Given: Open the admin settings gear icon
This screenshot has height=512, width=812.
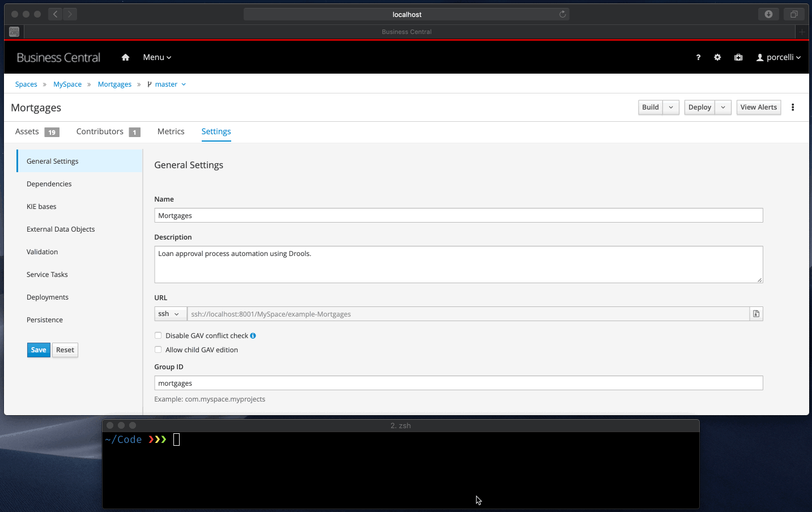Looking at the screenshot, I should 717,57.
